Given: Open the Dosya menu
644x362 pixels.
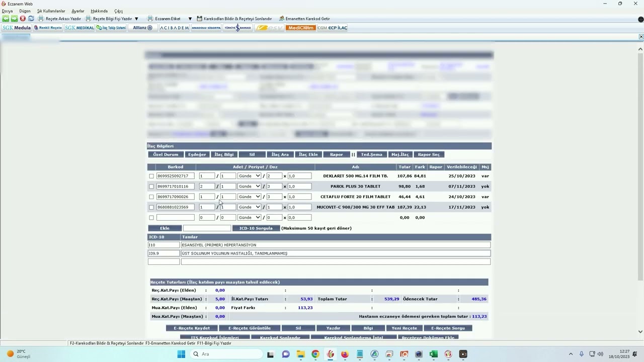Looking at the screenshot, I should tap(7, 11).
